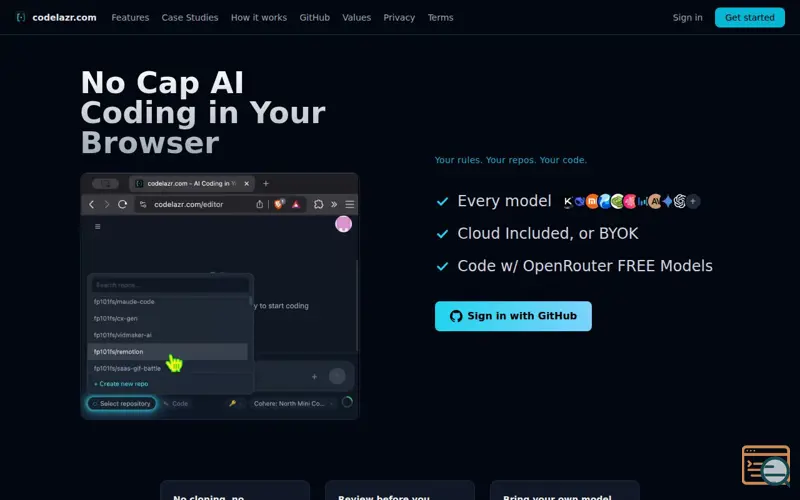Click the blue Gemini star icon
This screenshot has width=800, height=500.
667,202
